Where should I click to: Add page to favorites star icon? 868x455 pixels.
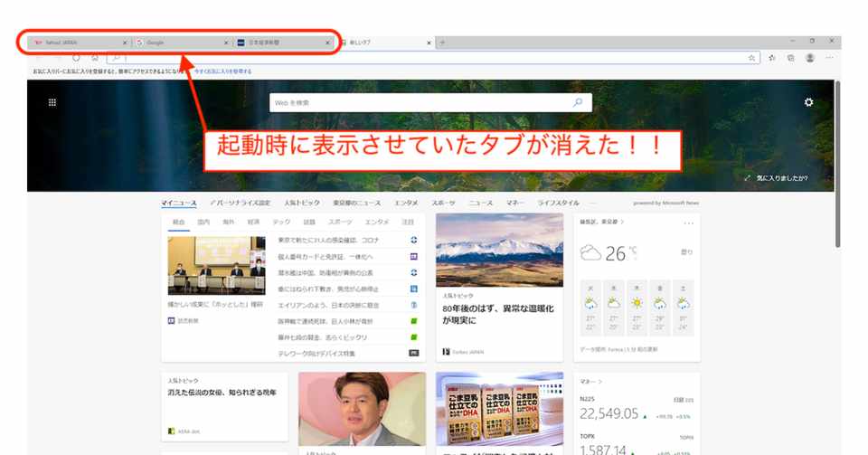pyautogui.click(x=751, y=58)
